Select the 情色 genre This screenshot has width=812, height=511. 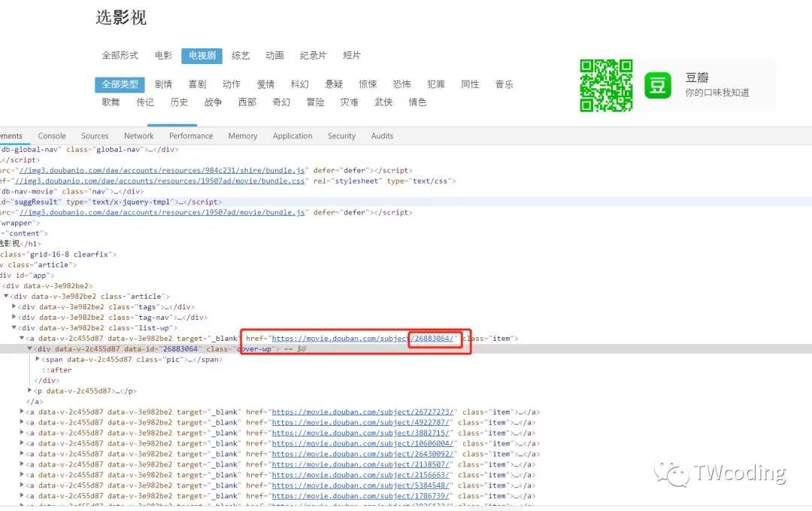[417, 102]
